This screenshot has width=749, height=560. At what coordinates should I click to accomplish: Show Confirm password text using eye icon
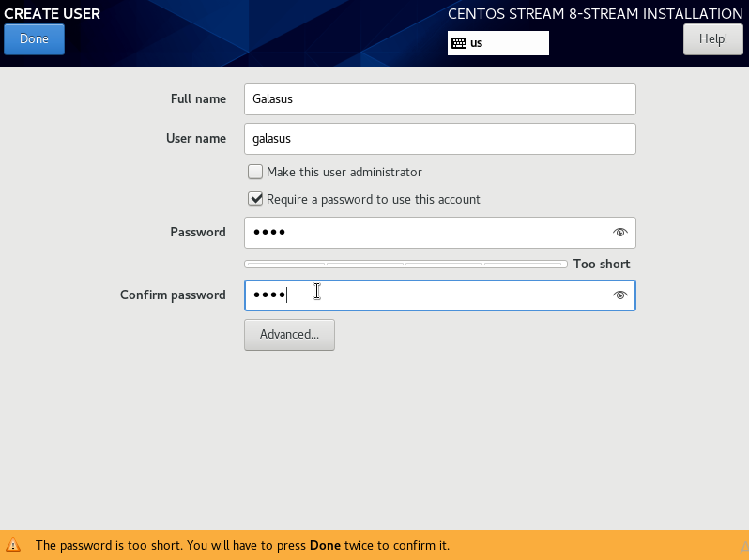click(x=620, y=295)
